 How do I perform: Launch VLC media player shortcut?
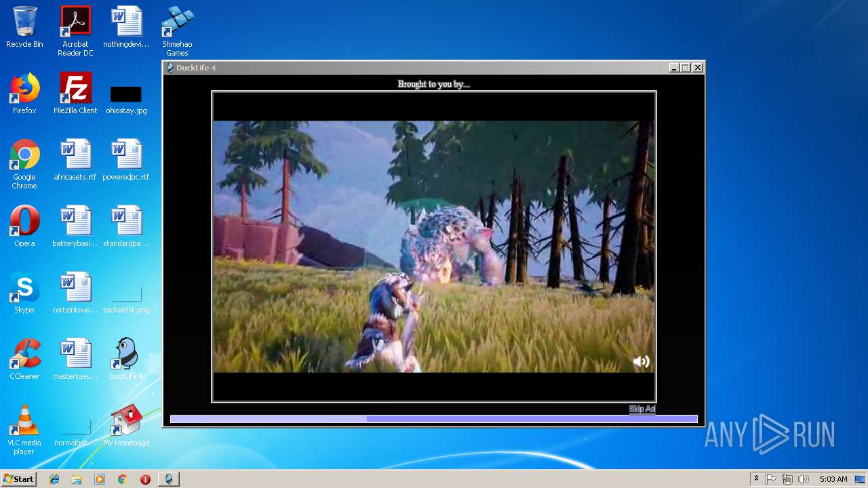24,430
